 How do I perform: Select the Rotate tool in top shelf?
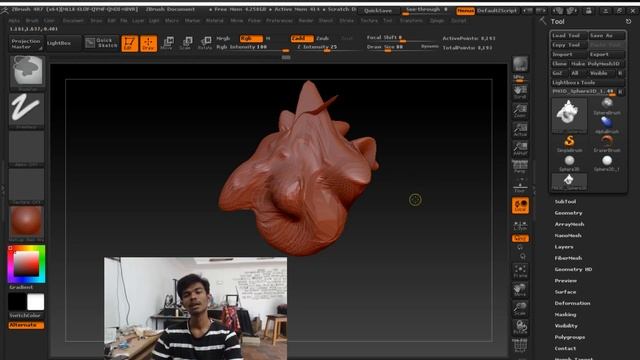[x=205, y=43]
